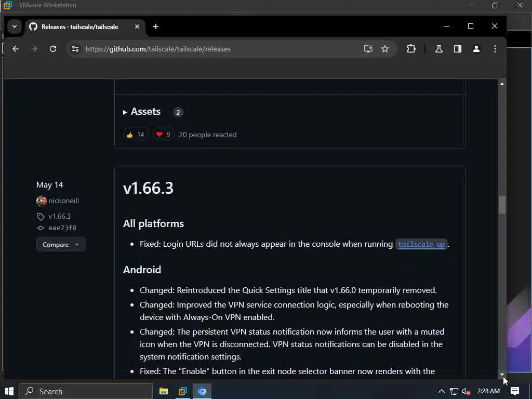532x399 pixels.
Task: Open the v1.66.3 release heading
Action: click(148, 188)
